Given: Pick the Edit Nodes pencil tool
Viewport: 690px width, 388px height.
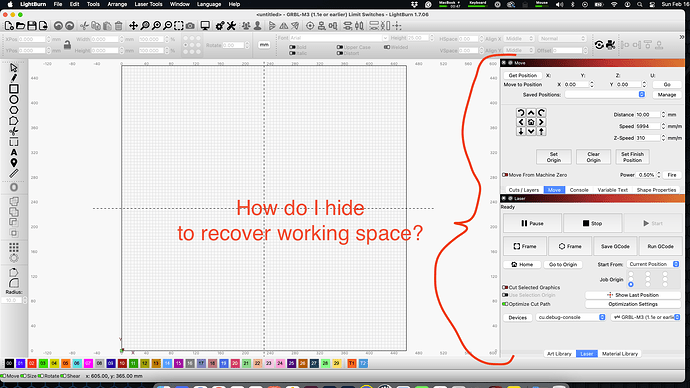Looking at the screenshot, I should coord(14,78).
